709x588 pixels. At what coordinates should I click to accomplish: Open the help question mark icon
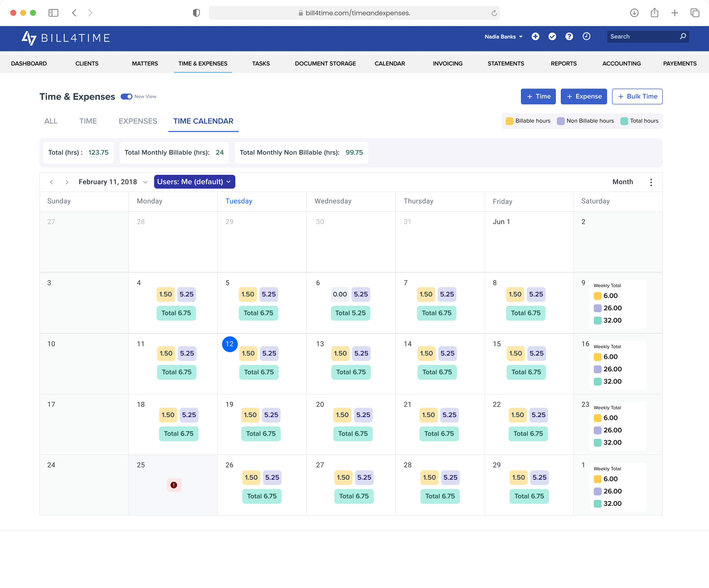(x=569, y=37)
